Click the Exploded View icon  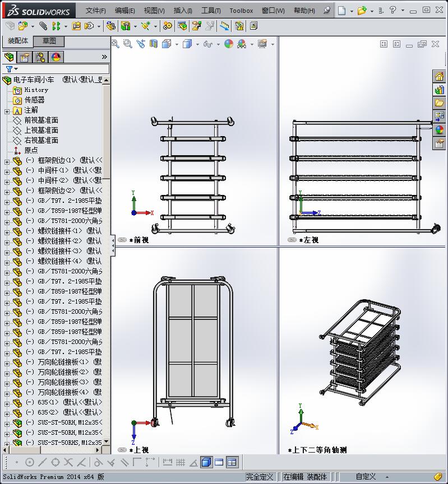click(x=196, y=26)
